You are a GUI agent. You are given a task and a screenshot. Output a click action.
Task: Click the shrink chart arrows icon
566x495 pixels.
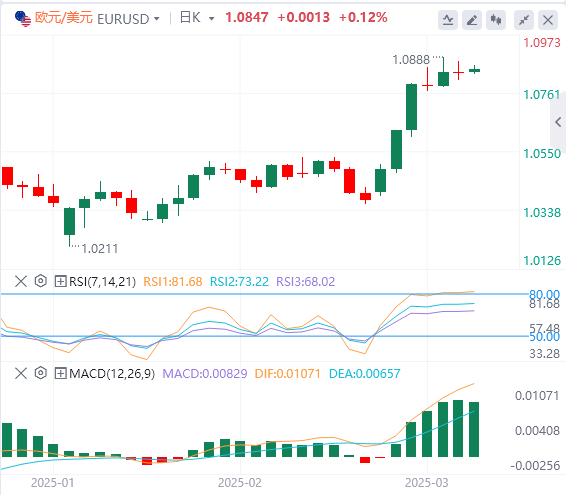524,20
